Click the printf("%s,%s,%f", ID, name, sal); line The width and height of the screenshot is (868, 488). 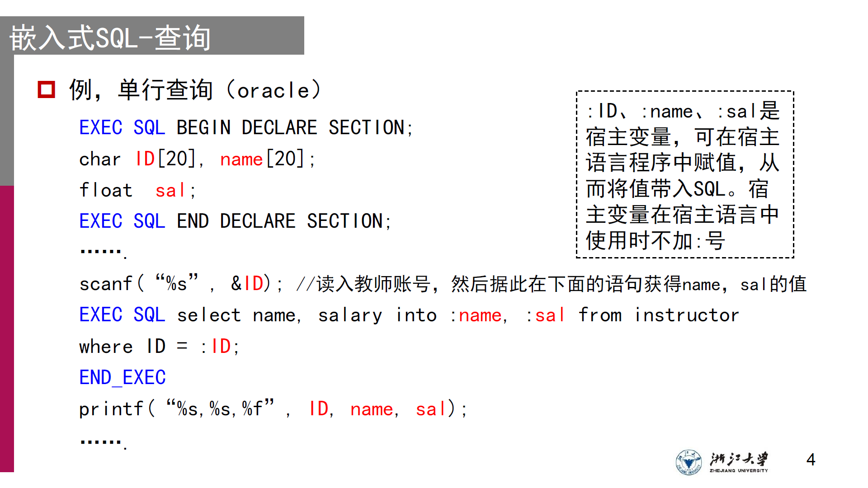pyautogui.click(x=273, y=408)
